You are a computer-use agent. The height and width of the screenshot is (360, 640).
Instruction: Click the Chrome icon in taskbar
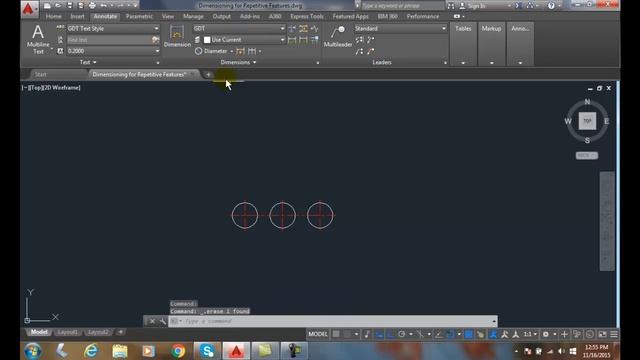point(178,351)
